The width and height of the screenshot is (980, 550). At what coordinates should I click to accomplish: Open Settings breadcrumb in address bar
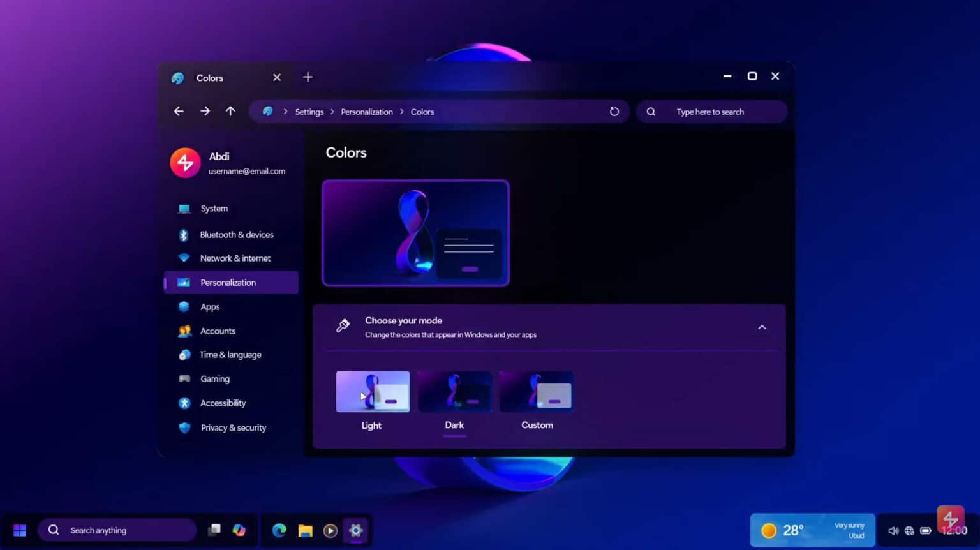coord(309,111)
